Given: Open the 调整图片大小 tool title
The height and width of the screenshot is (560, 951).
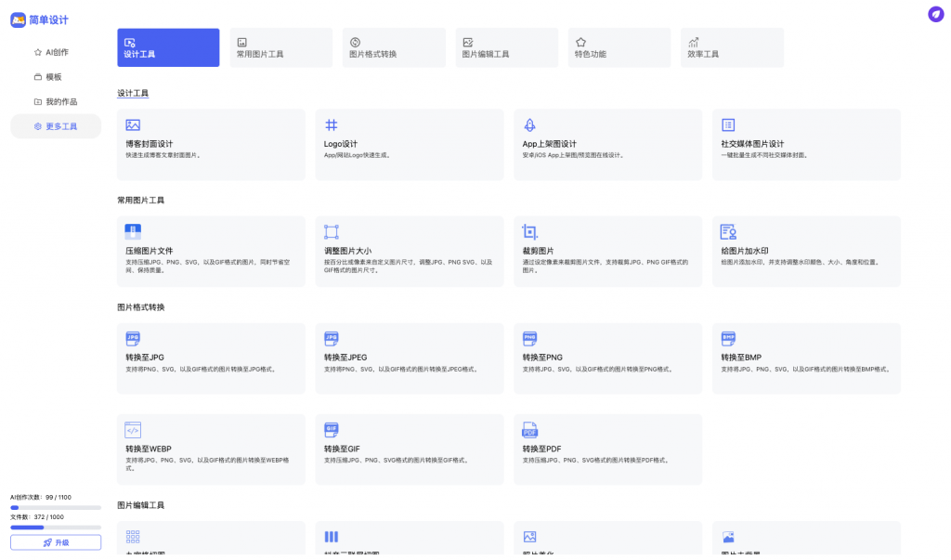Looking at the screenshot, I should point(347,251).
